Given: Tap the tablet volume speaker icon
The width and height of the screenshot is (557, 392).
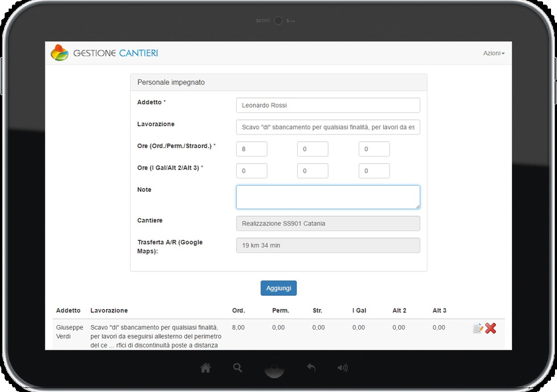Looking at the screenshot, I should [x=342, y=368].
